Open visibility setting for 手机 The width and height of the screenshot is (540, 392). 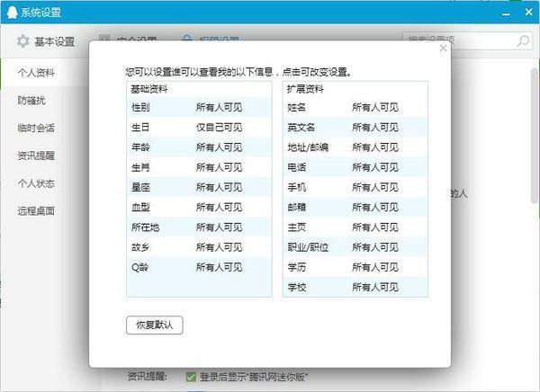pyautogui.click(x=375, y=187)
